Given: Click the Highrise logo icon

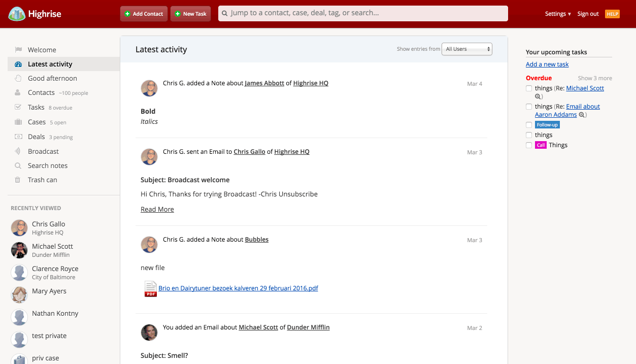Looking at the screenshot, I should 17,14.
